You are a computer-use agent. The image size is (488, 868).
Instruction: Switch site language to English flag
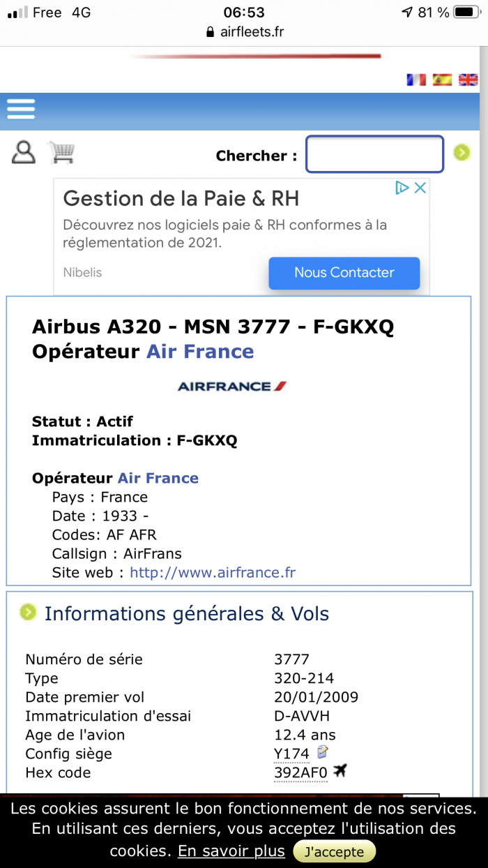click(x=468, y=80)
